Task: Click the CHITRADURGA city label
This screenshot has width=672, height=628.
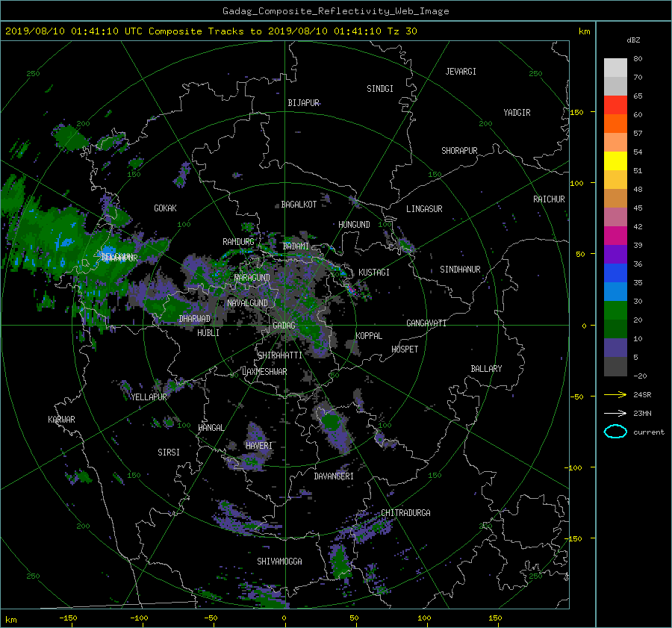Action: (405, 513)
